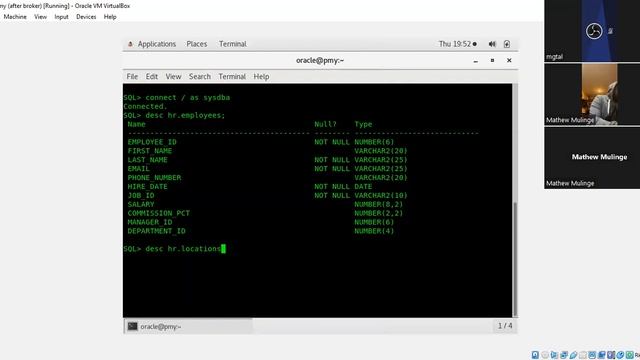Click the terminal icon in the taskbar
Screen dimensions: 640x360
tap(133, 326)
